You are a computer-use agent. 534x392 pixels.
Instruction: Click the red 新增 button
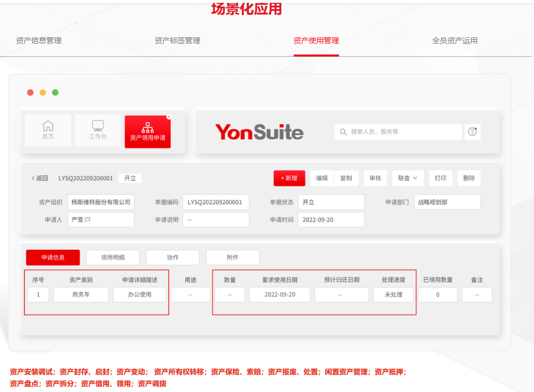289,178
